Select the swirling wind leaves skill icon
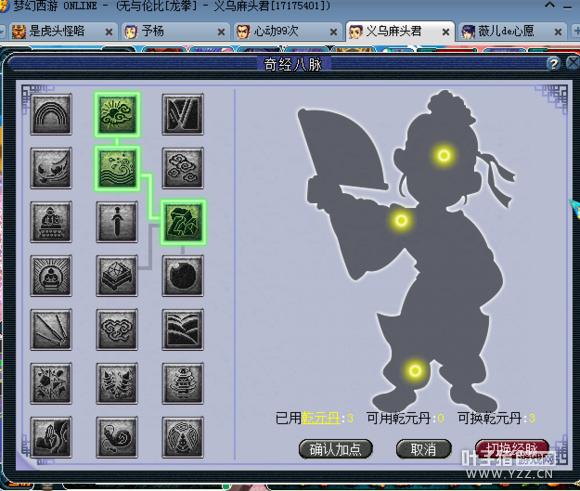This screenshot has width=580, height=491. 51,168
